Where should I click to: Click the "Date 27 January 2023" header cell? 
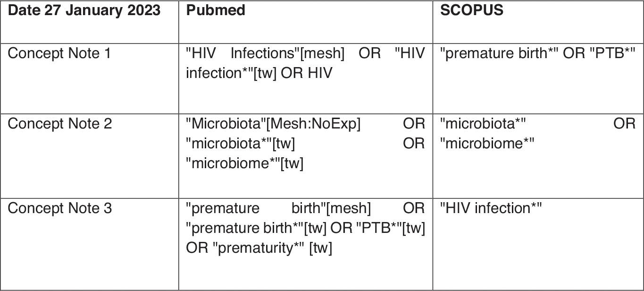[84, 10]
